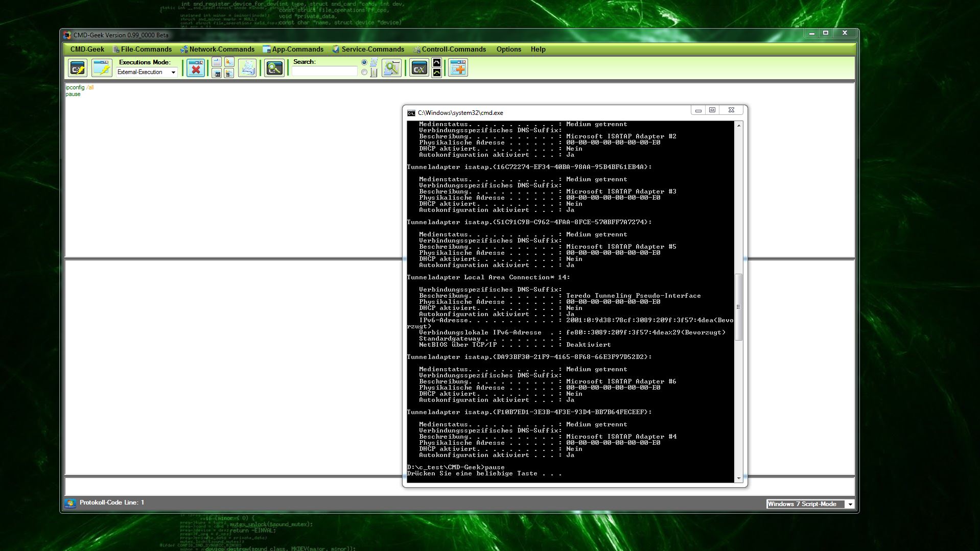Click the C:\ checkmark validate icon
The height and width of the screenshot is (551, 980).
[x=419, y=68]
